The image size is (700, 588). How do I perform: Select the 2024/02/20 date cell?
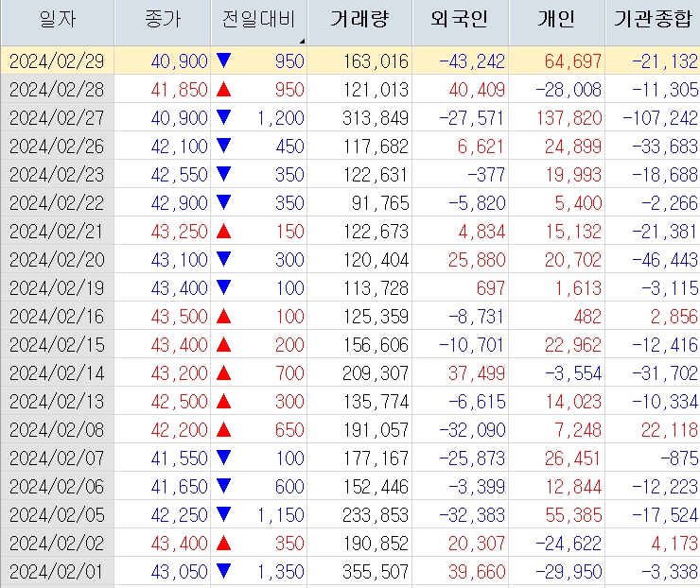point(57,260)
